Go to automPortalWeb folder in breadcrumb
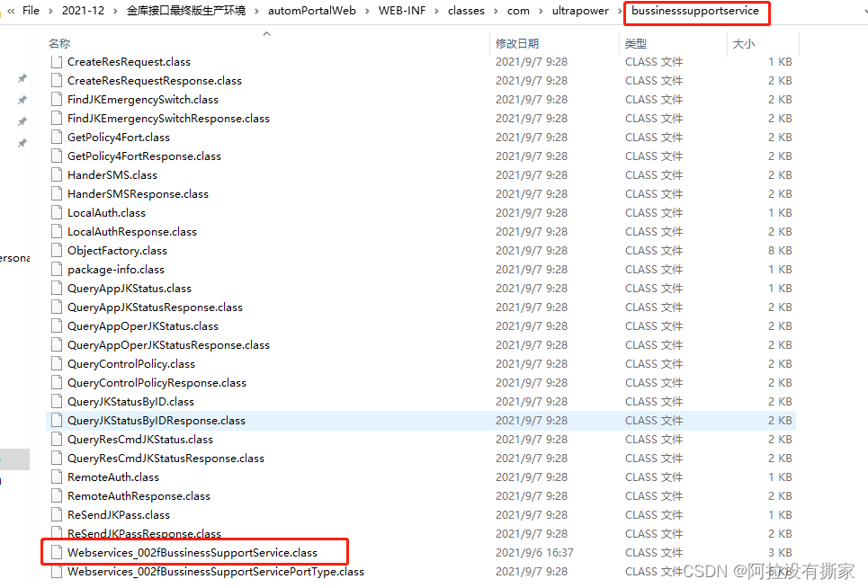This screenshot has width=868, height=588. (312, 11)
